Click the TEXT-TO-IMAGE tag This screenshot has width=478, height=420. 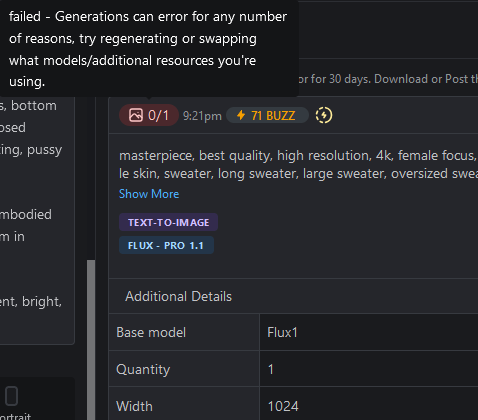(168, 222)
